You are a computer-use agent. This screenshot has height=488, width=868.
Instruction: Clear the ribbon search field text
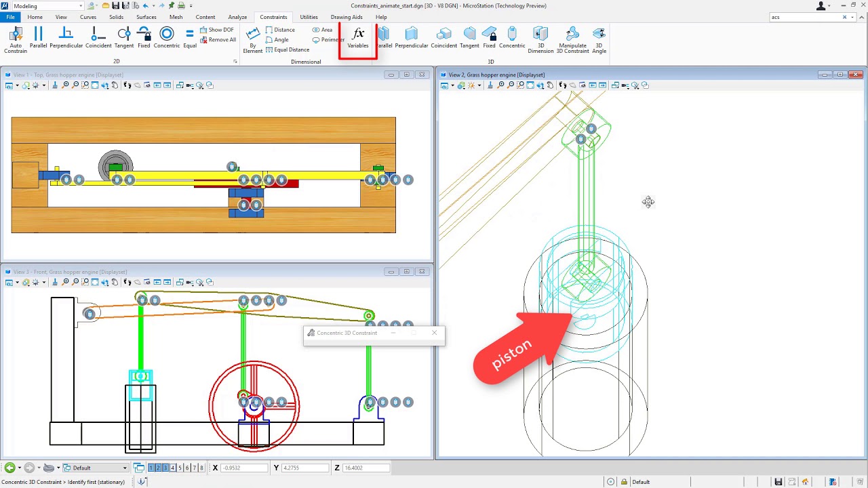[x=844, y=17]
